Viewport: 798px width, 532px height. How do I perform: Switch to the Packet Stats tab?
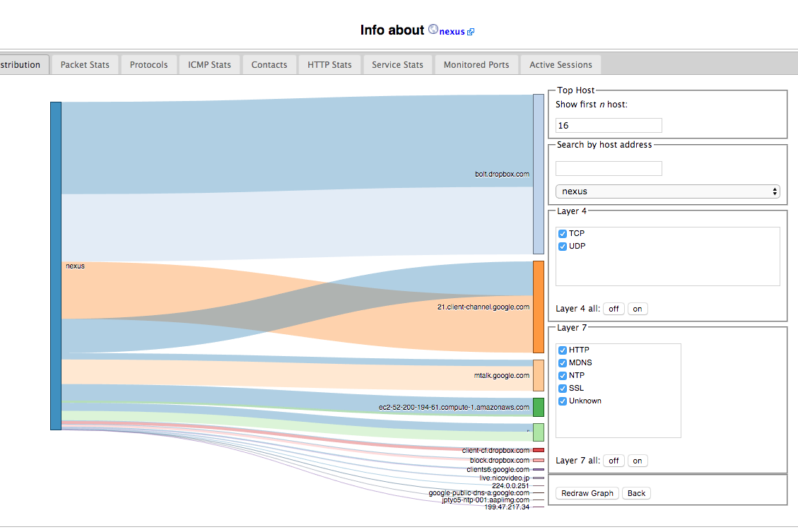[x=85, y=65]
